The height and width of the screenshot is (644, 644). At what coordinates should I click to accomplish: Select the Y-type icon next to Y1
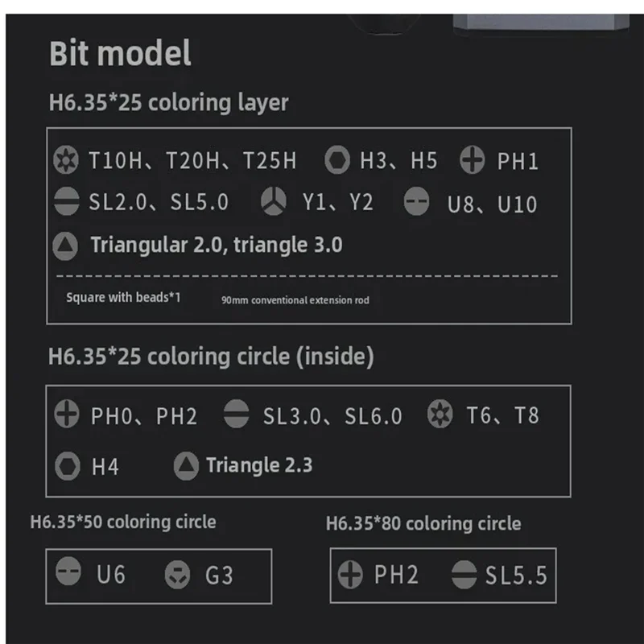click(x=275, y=201)
